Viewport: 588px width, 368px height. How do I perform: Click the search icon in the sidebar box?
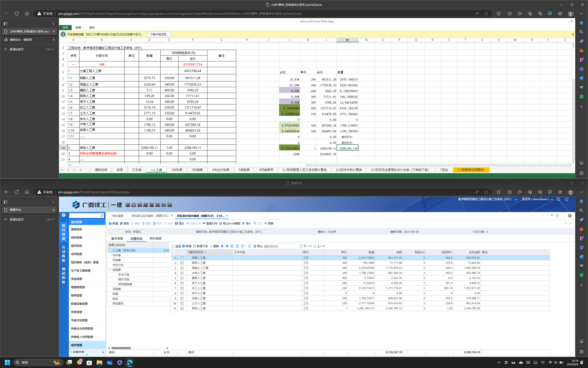[102, 216]
